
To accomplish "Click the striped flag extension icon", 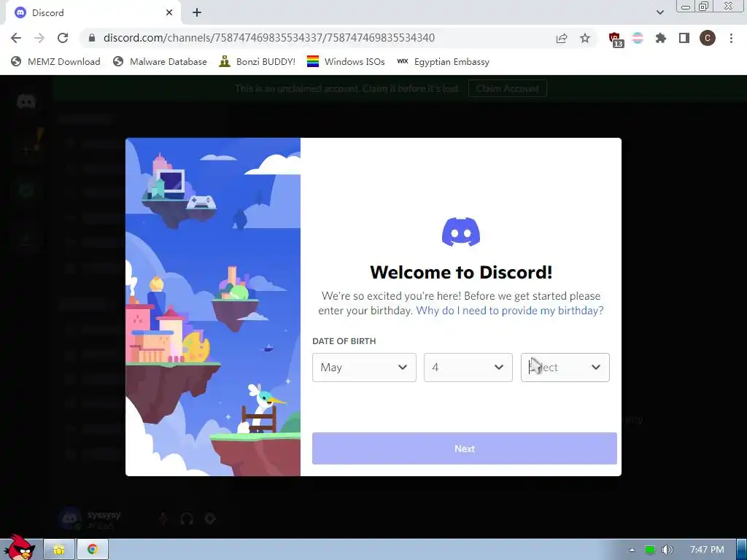I will point(638,38).
